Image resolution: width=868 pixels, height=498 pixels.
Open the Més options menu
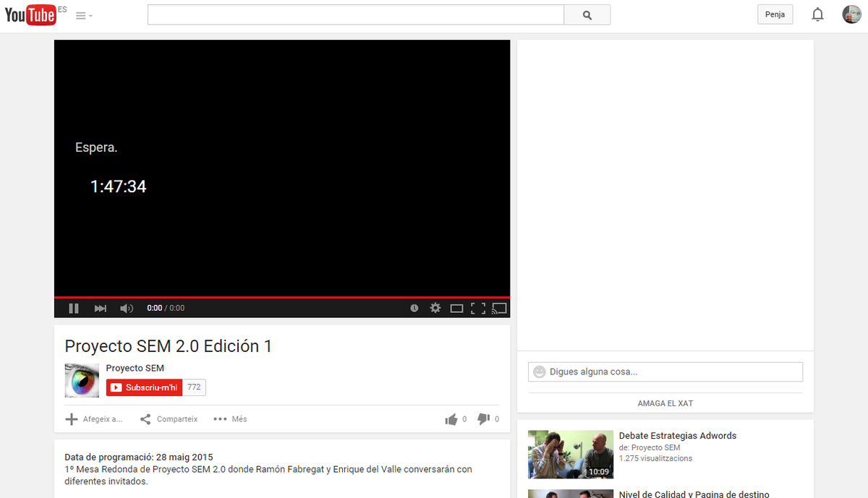pyautogui.click(x=231, y=419)
